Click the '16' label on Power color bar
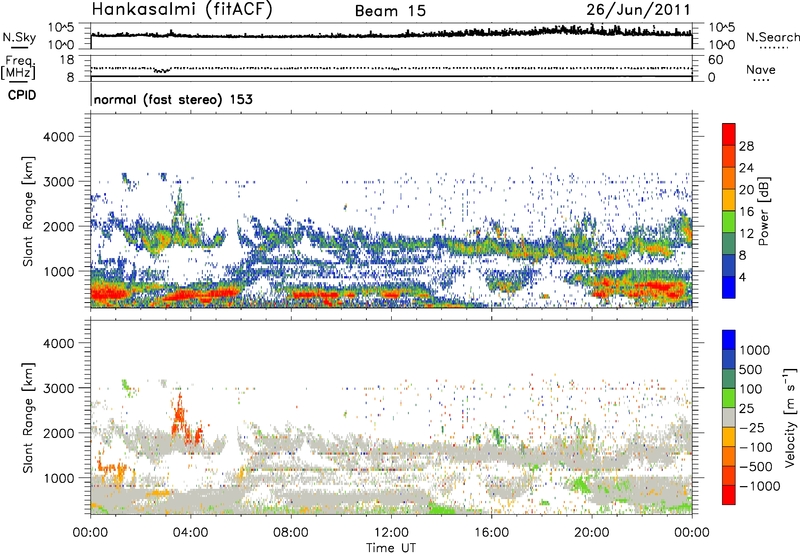 (746, 212)
